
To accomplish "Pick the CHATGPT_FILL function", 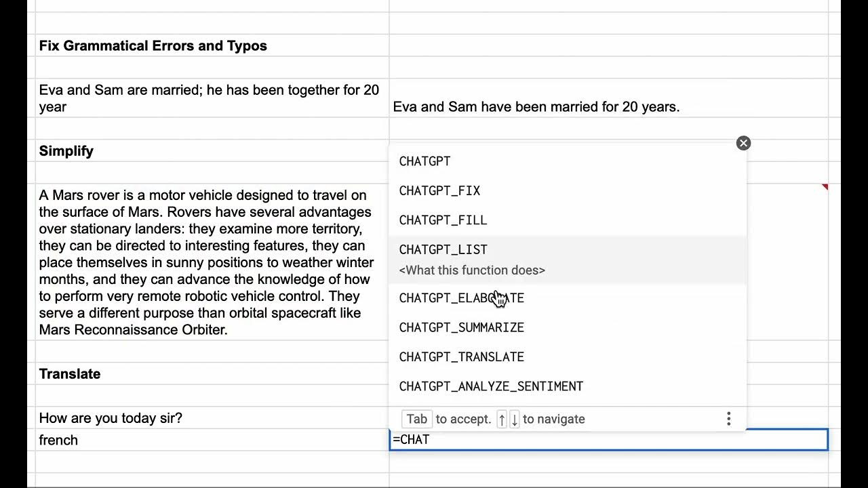I will [568, 220].
